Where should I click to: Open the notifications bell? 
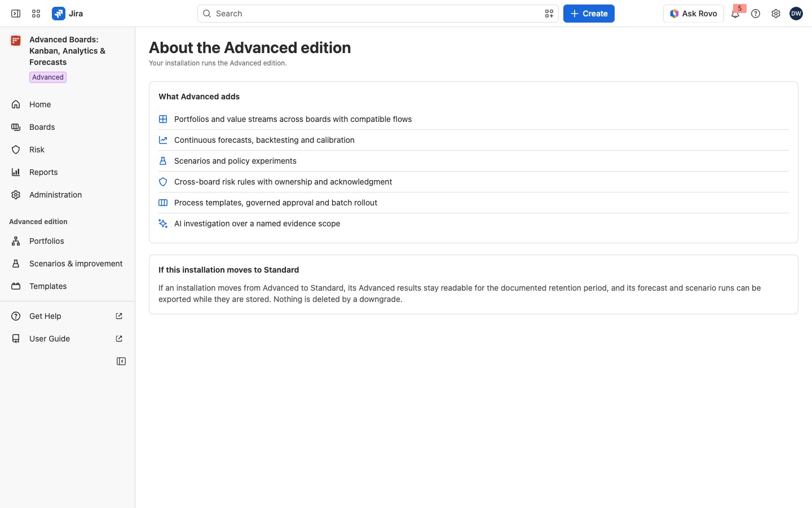click(735, 14)
